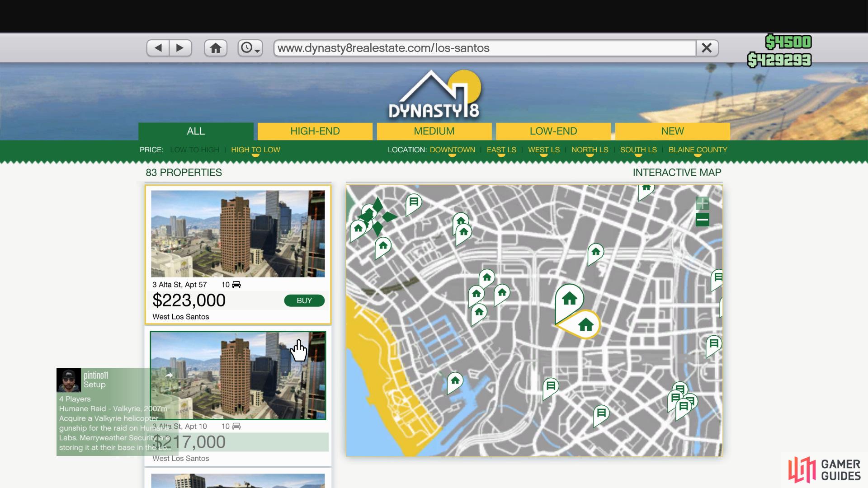Filter location by NORTH LS
The height and width of the screenshot is (488, 868).
pyautogui.click(x=590, y=150)
